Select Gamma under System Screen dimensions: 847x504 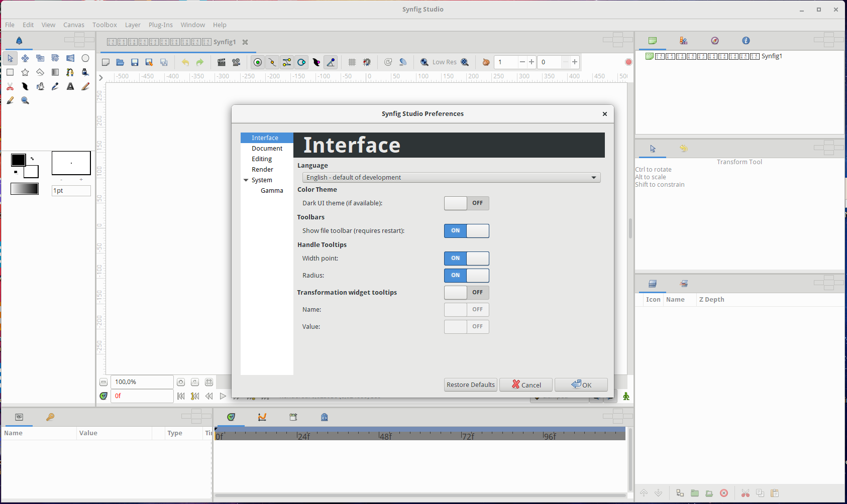[x=272, y=191]
